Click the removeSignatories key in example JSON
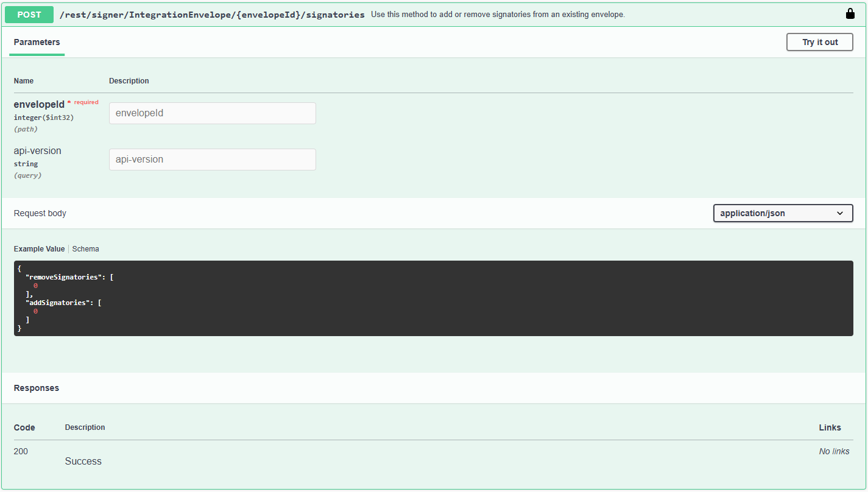The width and height of the screenshot is (868, 492). pos(65,277)
